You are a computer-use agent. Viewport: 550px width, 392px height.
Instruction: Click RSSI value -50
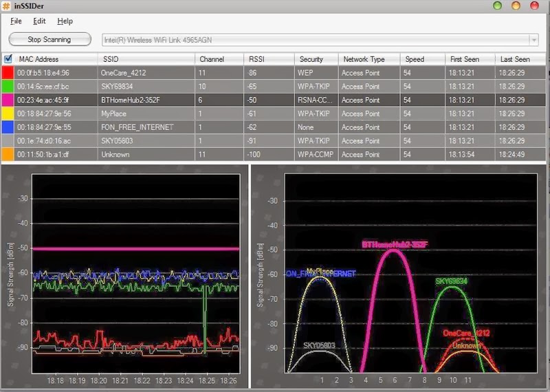252,100
